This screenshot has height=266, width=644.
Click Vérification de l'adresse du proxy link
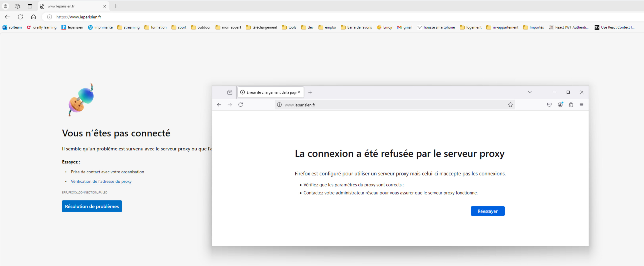pyautogui.click(x=101, y=182)
